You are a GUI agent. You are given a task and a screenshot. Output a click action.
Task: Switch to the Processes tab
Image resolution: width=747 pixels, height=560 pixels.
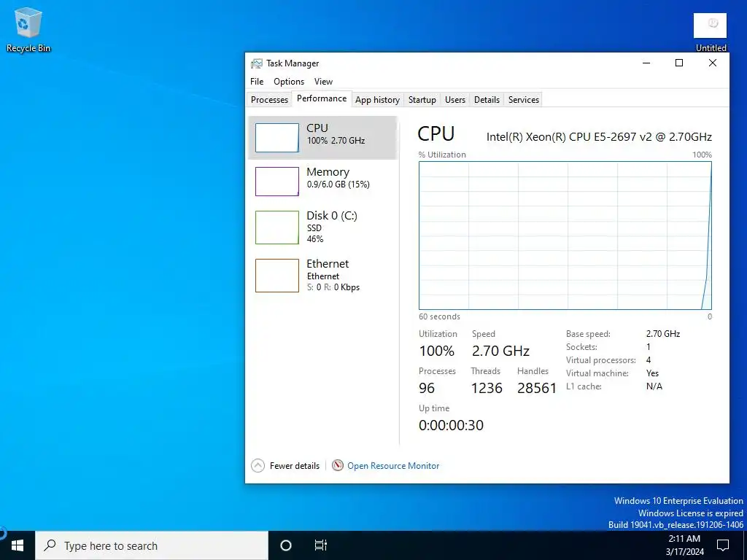[x=269, y=99]
